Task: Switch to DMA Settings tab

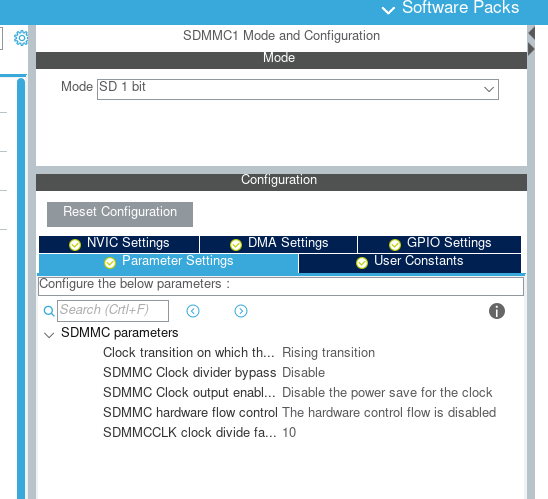Action: click(x=279, y=244)
